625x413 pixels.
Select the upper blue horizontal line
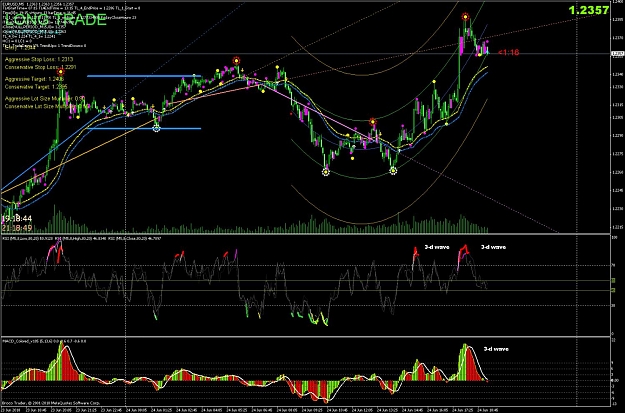[x=144, y=76]
